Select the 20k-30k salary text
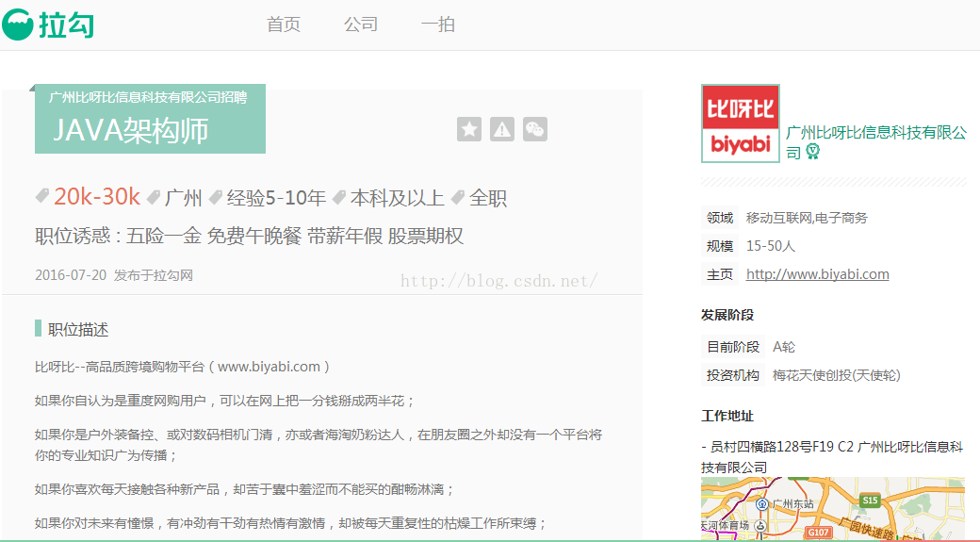This screenshot has width=980, height=542. [97, 196]
